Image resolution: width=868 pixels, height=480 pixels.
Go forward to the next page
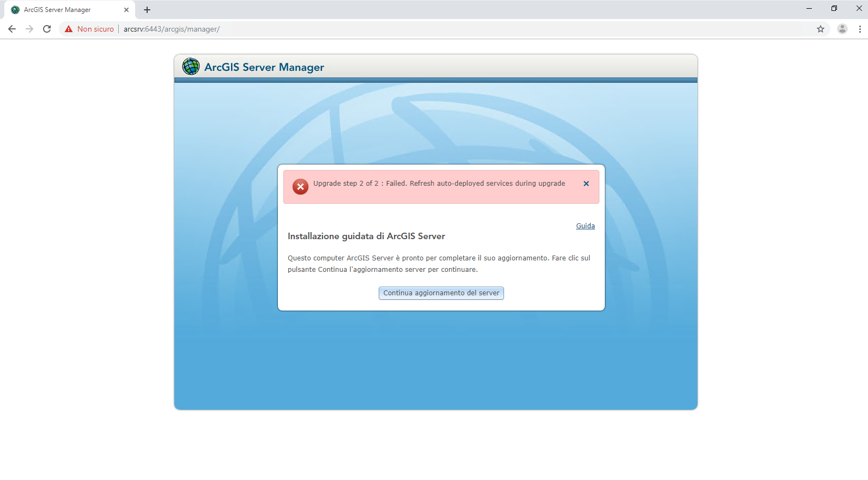click(29, 29)
